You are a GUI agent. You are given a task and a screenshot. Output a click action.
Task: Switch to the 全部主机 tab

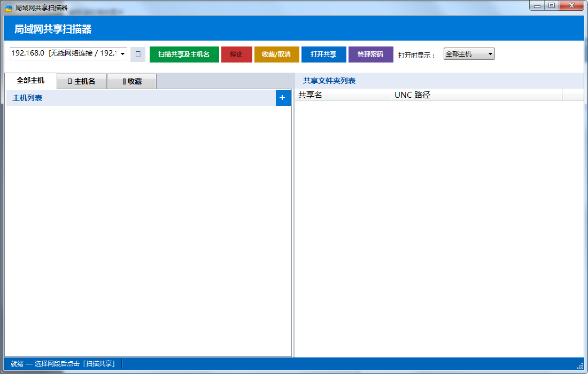coord(30,81)
